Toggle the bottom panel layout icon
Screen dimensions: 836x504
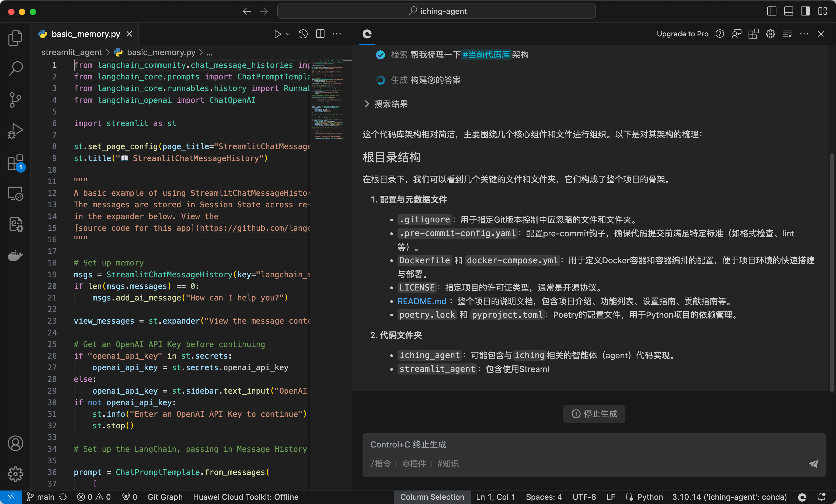click(789, 11)
